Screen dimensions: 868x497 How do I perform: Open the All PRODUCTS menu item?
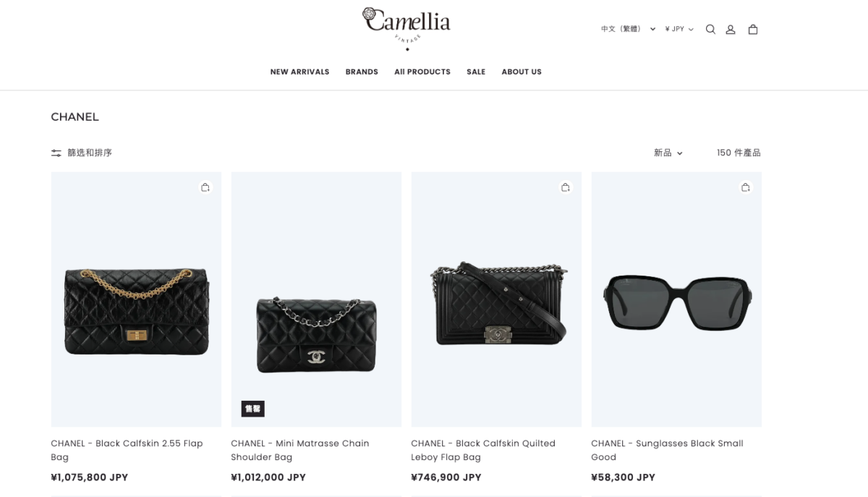(x=422, y=72)
